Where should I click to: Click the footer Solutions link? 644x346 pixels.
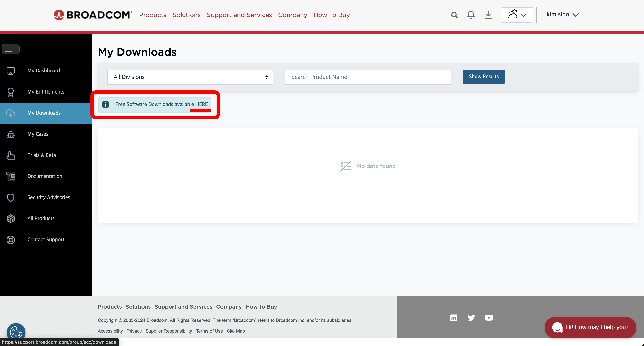tap(138, 307)
